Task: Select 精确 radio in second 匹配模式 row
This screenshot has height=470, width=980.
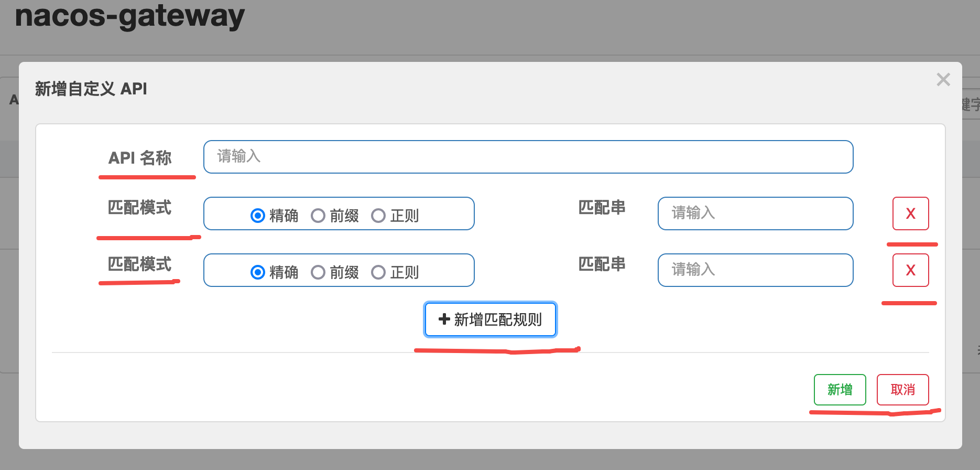Action: tap(257, 272)
